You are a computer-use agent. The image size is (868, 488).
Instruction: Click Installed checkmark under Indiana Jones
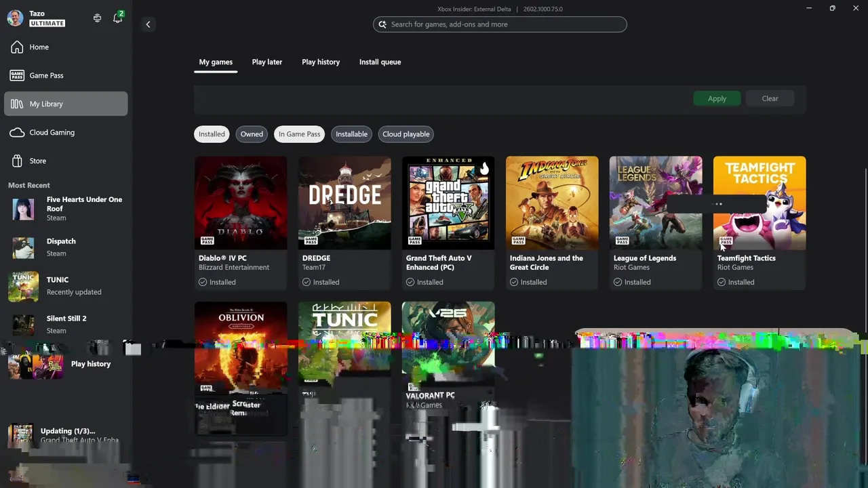tap(514, 282)
